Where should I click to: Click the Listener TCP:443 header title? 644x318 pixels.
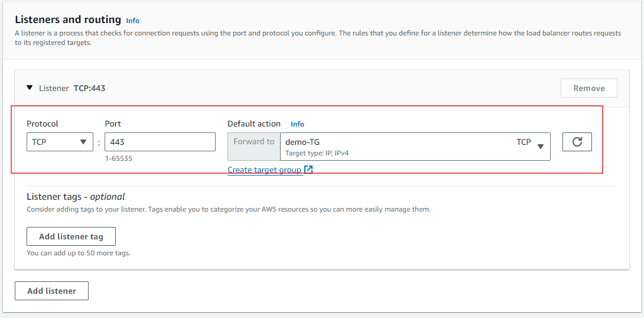coord(72,88)
